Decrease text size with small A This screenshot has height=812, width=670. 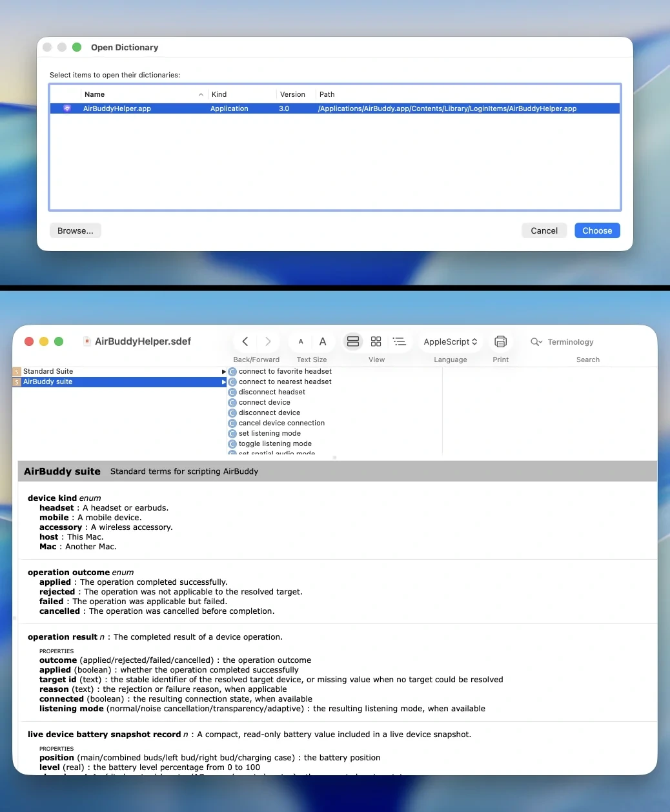coord(301,342)
